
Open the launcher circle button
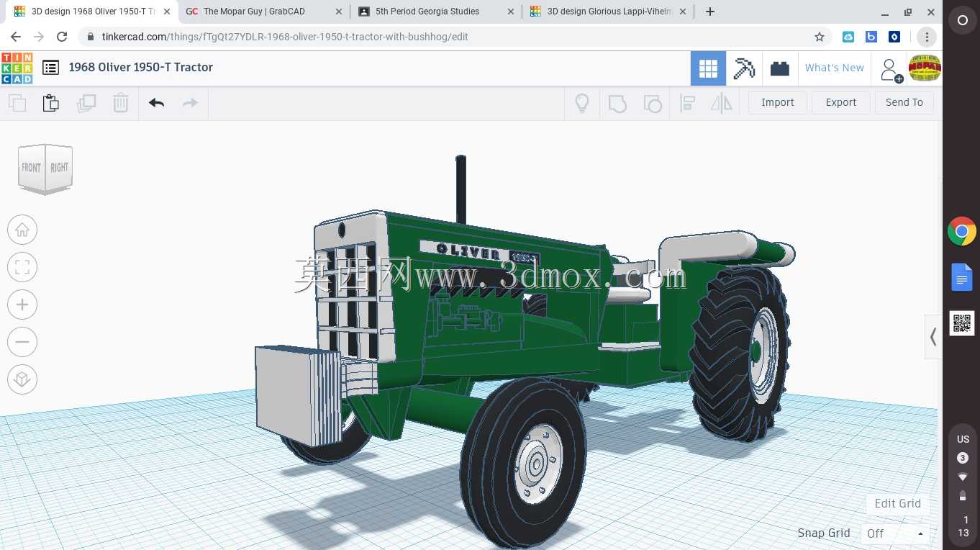[962, 21]
